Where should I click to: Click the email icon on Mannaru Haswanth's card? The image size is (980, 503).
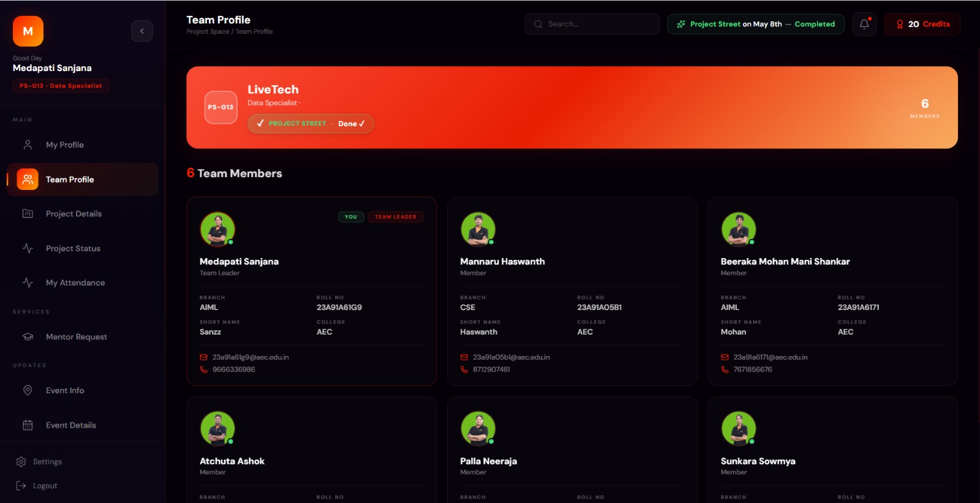(464, 357)
